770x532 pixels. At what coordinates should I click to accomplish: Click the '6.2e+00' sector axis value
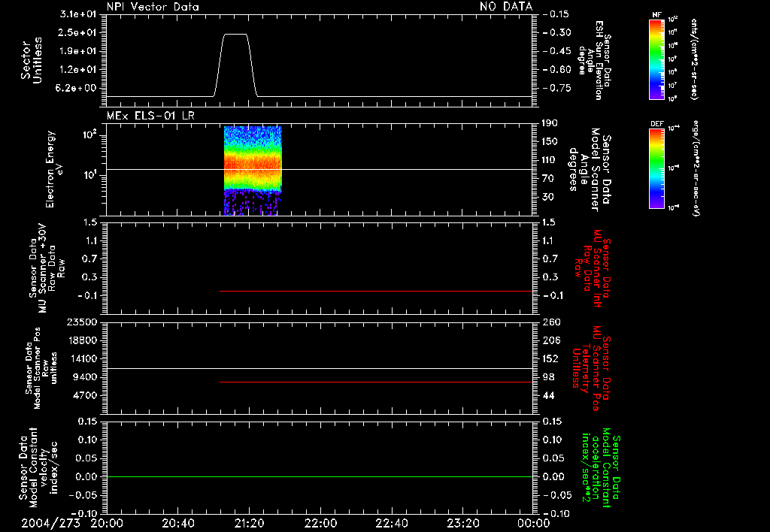77,89
